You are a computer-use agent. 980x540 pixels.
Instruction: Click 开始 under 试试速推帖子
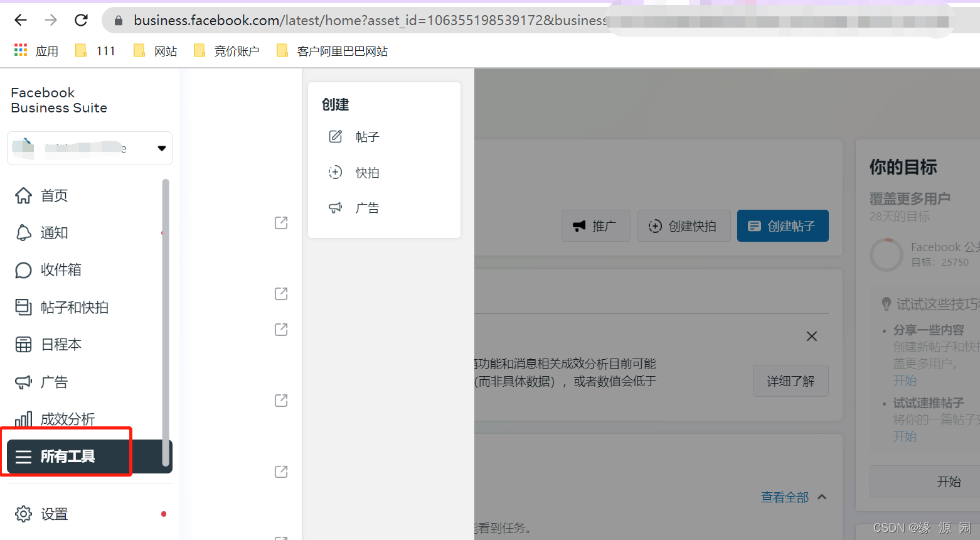pos(905,436)
